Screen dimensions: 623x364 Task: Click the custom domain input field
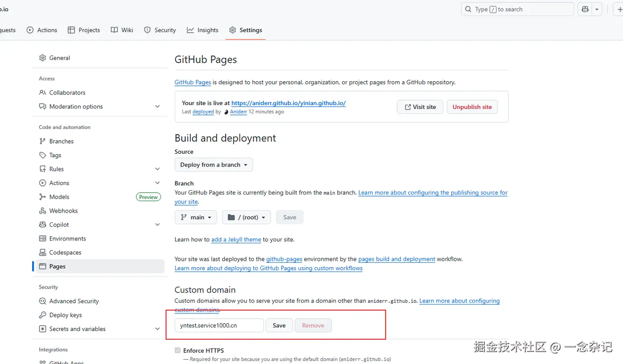(219, 326)
